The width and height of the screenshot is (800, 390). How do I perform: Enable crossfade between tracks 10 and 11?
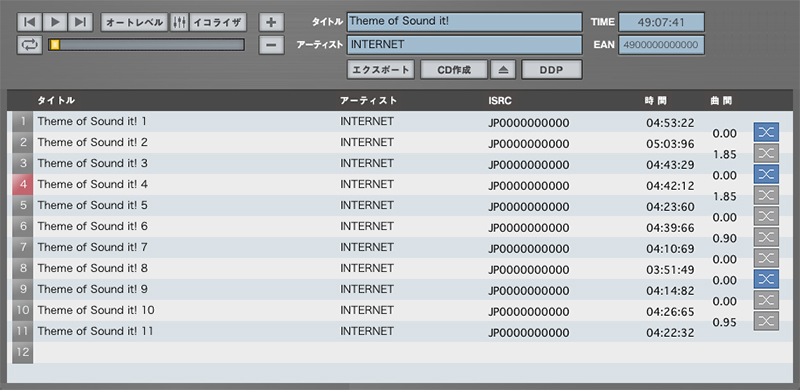[x=766, y=321]
